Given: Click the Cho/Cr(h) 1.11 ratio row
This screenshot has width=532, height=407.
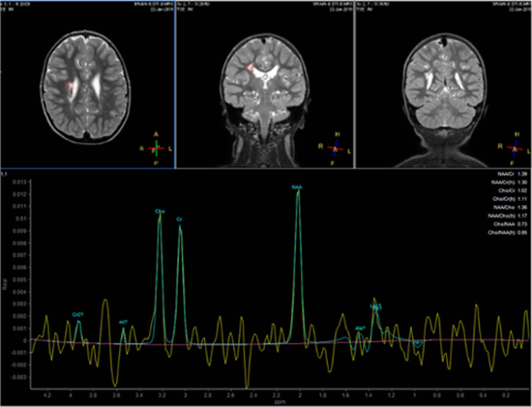Looking at the screenshot, I should pyautogui.click(x=509, y=199).
